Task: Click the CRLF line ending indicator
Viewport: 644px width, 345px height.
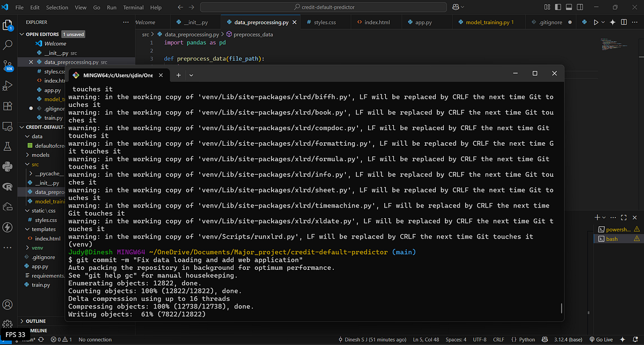Action: click(499, 339)
